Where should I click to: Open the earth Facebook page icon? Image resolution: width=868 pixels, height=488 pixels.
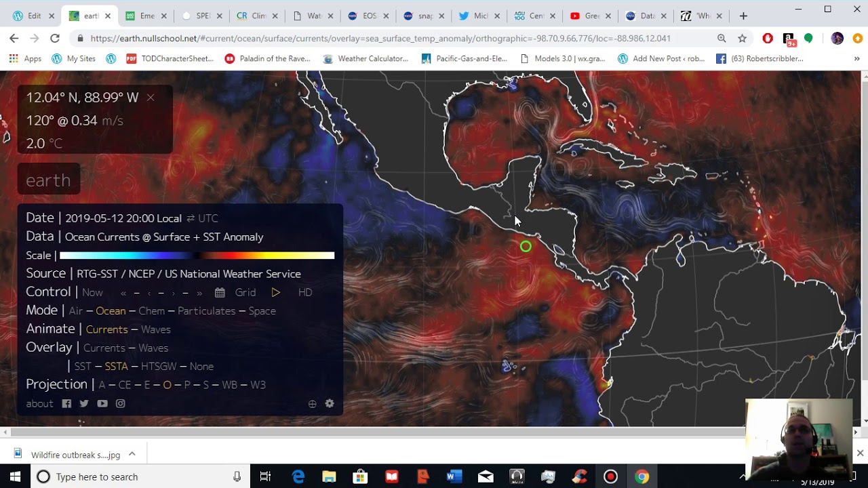click(66, 403)
